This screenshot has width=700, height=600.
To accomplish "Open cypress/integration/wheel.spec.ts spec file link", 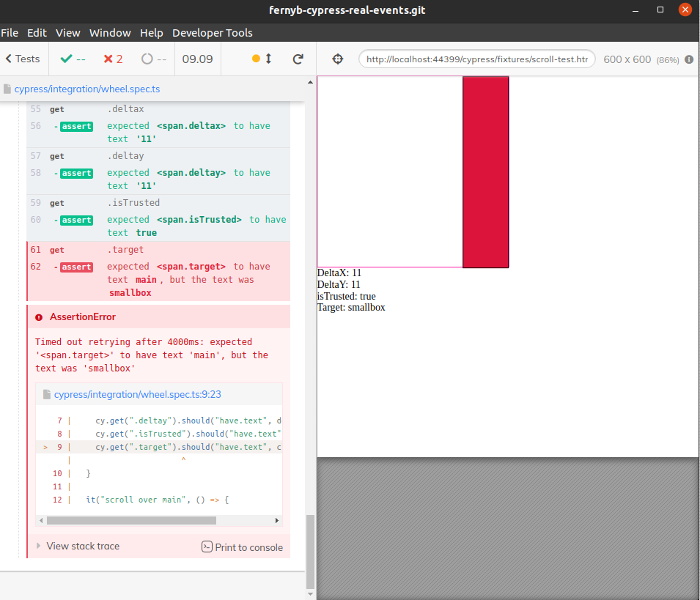I will tap(87, 89).
